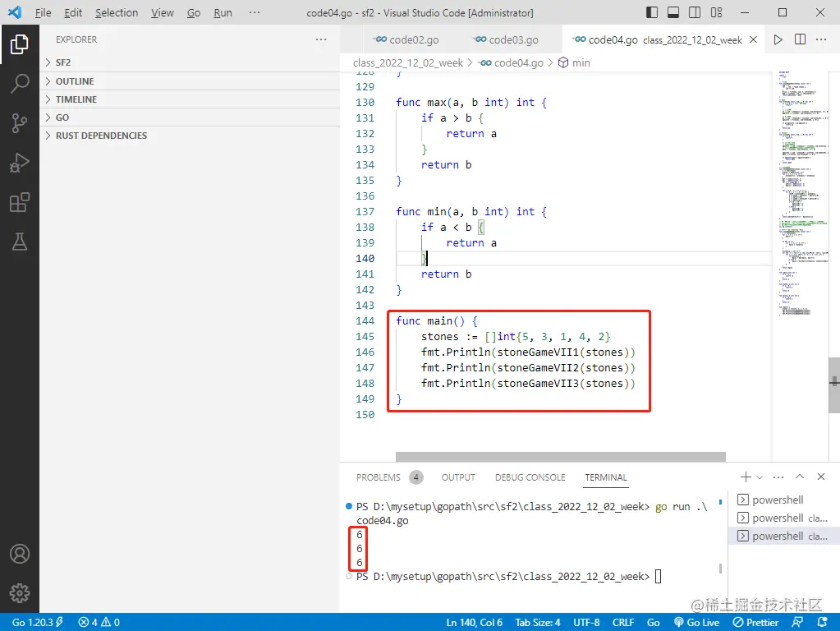
Task: Toggle Primary Side Bar layout button
Action: 651,12
